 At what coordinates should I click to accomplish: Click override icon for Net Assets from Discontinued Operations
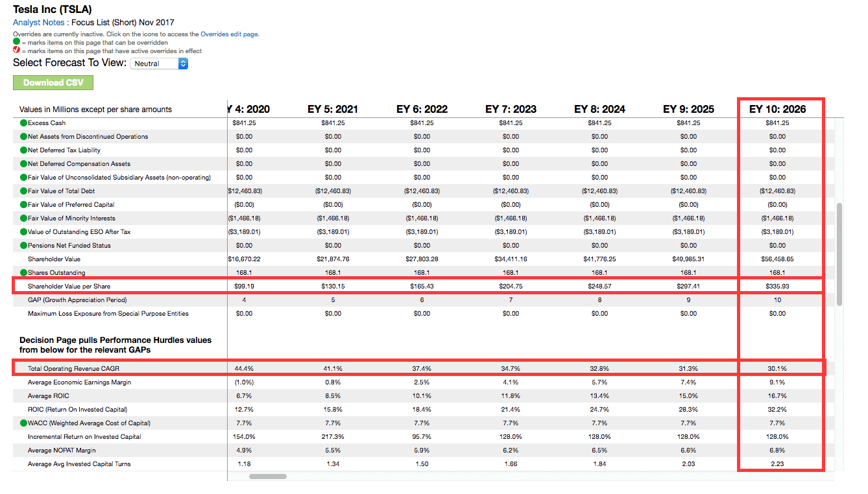click(x=23, y=137)
